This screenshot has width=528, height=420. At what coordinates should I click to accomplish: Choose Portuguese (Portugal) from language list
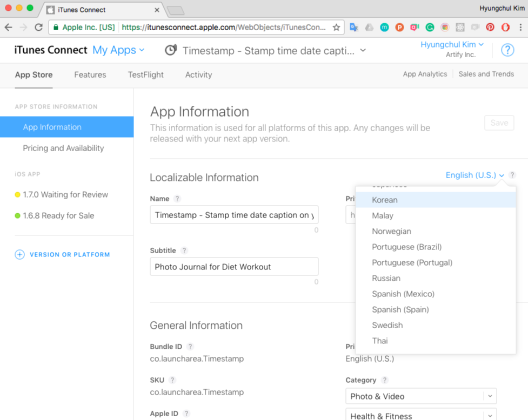(x=436, y=262)
